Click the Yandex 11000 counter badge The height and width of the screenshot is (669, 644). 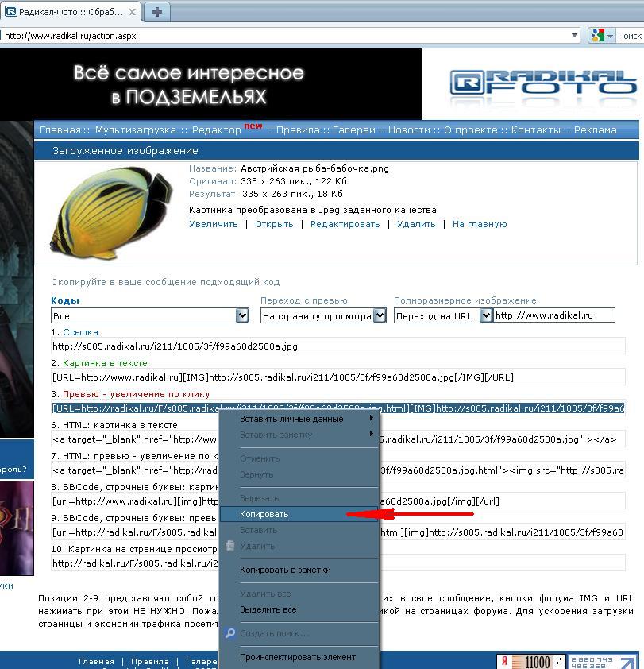[x=531, y=661]
